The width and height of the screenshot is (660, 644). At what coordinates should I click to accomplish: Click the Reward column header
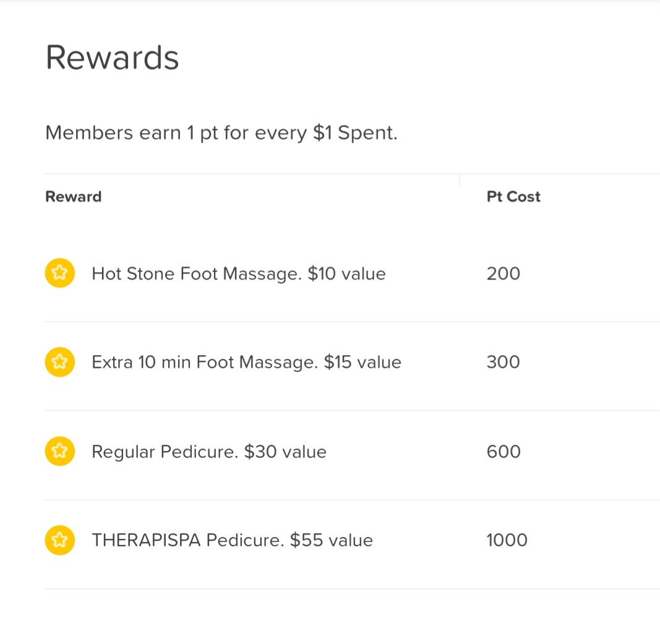[74, 197]
